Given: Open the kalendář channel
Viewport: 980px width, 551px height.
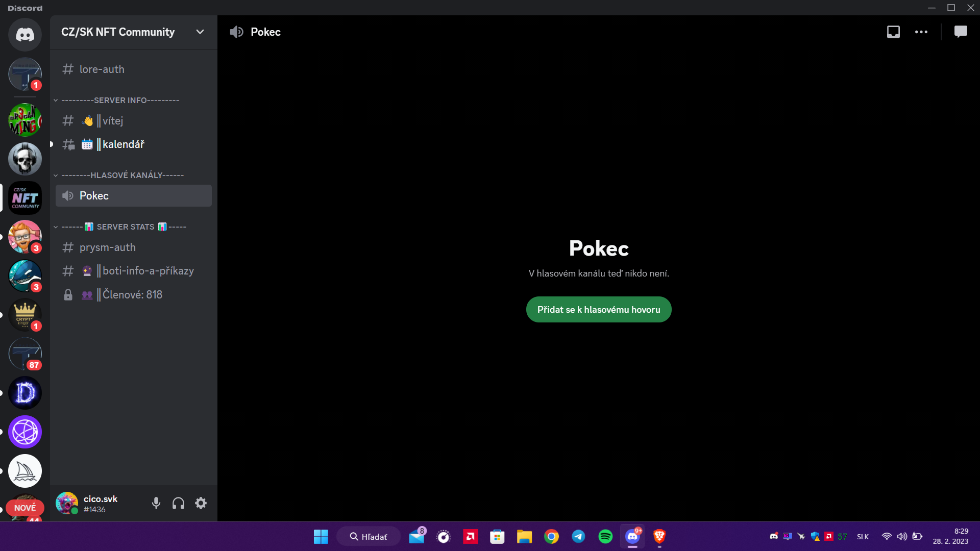Looking at the screenshot, I should click(x=123, y=144).
